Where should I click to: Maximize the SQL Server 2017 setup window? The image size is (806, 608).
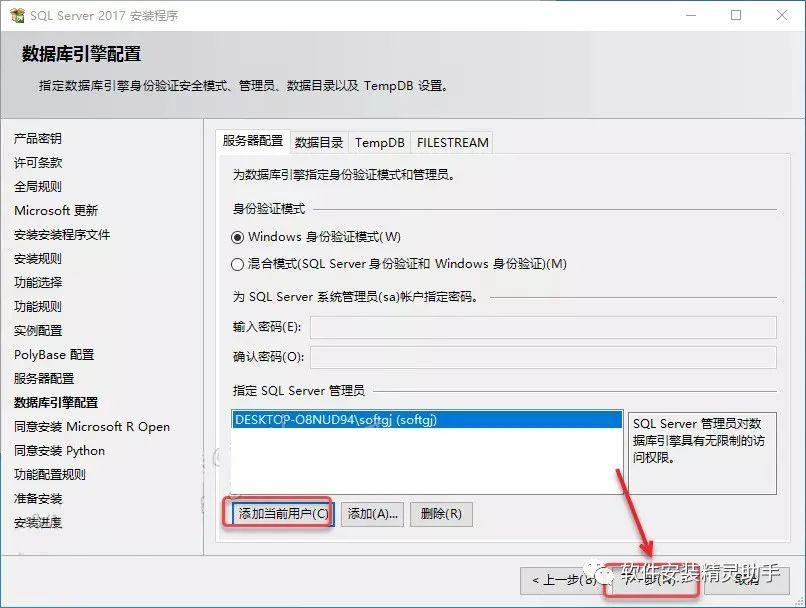pyautogui.click(x=736, y=15)
